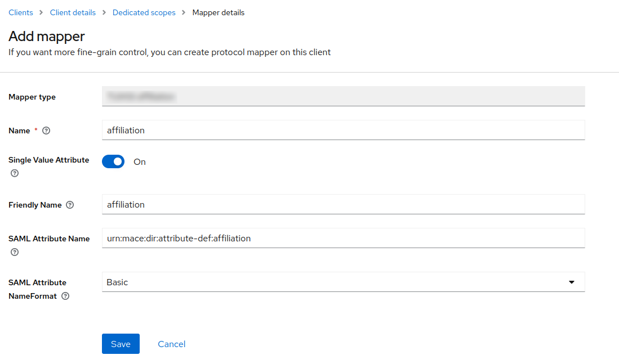Return to Dedicated scopes breadcrumb
This screenshot has height=364, width=619.
(144, 12)
